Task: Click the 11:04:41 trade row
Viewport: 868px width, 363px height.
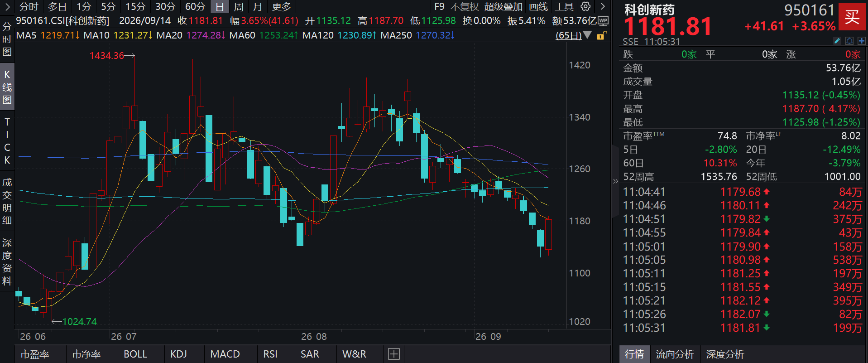Action: [742, 192]
